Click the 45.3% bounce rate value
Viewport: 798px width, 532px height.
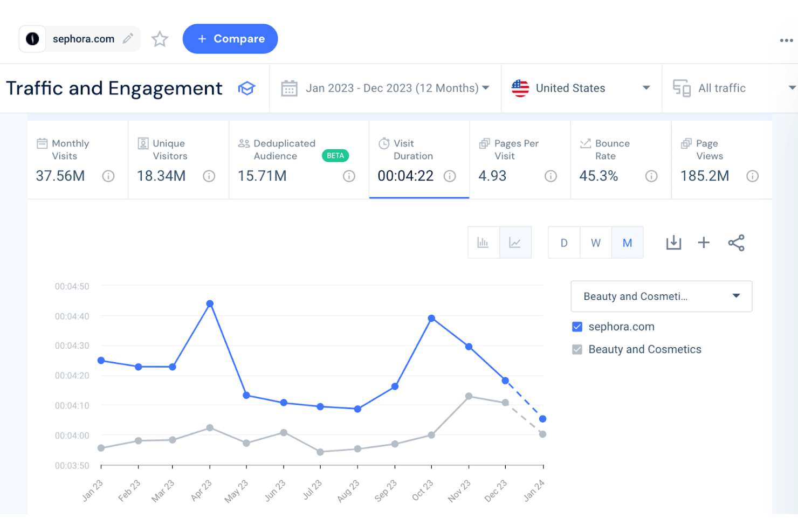pyautogui.click(x=598, y=176)
